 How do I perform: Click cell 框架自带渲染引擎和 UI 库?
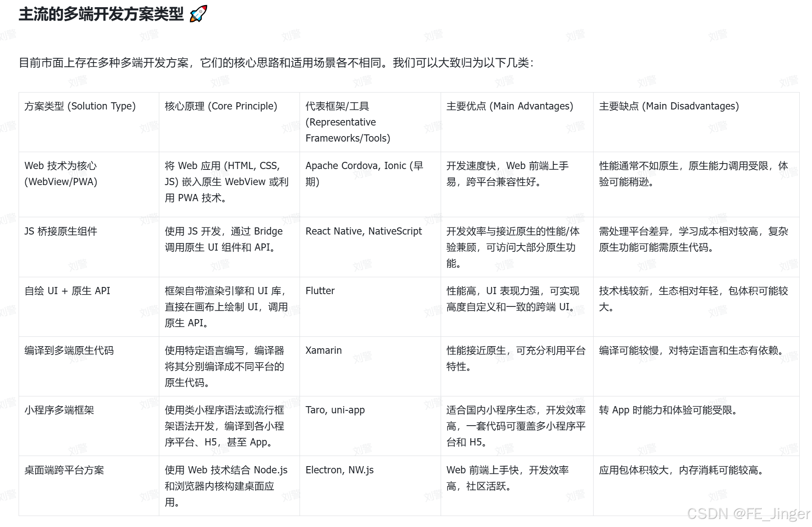click(229, 307)
